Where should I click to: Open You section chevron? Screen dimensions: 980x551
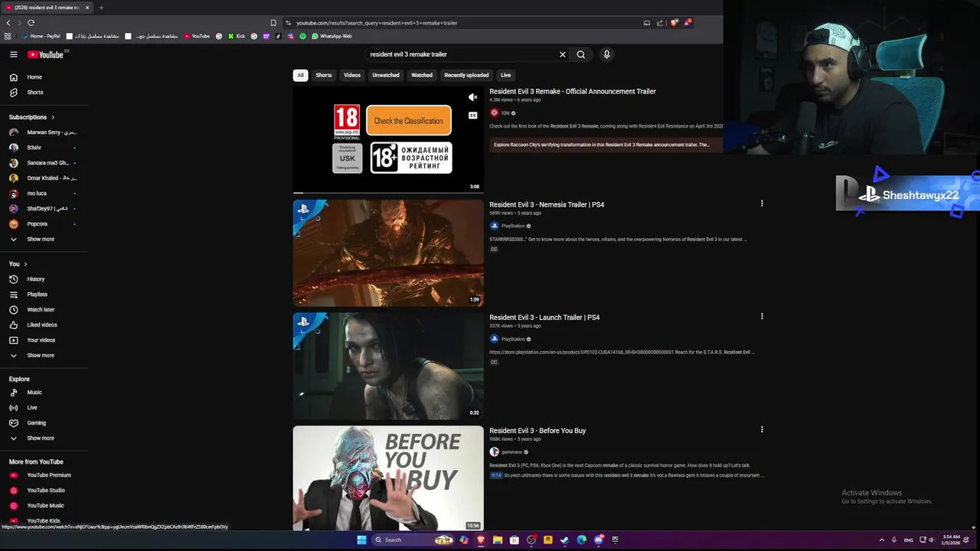tap(25, 264)
